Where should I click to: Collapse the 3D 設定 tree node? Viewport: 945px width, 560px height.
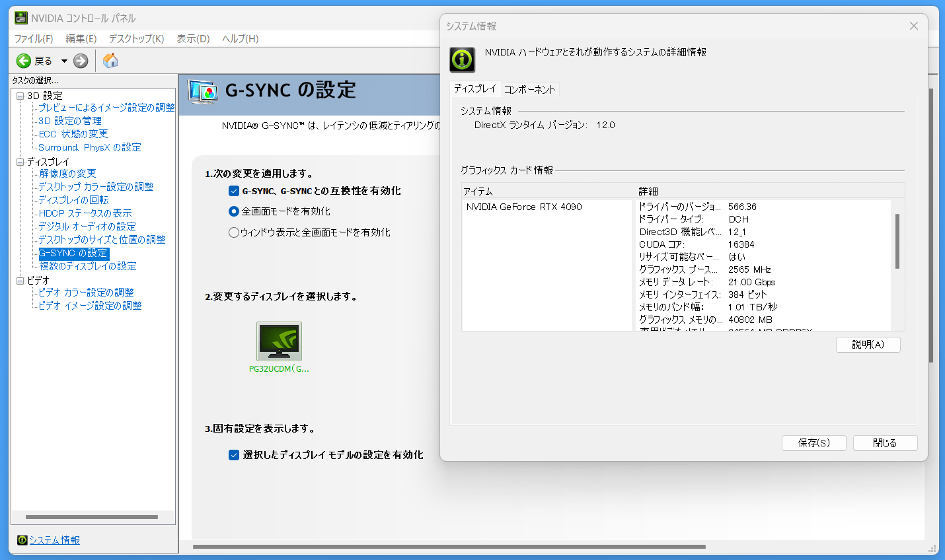pyautogui.click(x=20, y=96)
